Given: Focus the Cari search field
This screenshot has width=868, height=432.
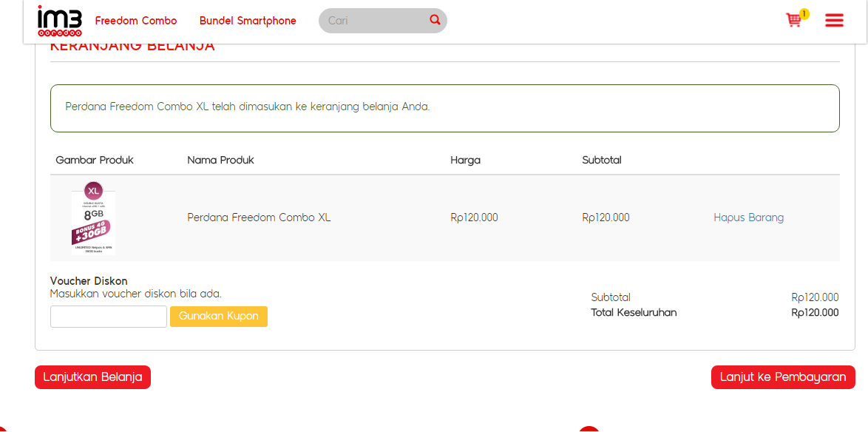Looking at the screenshot, I should [373, 21].
